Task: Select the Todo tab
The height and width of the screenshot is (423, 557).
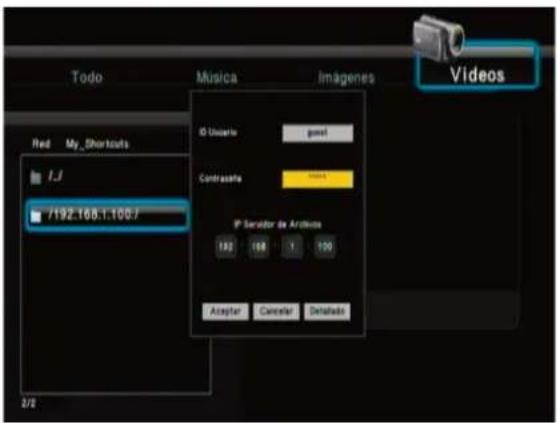Action: coord(87,77)
